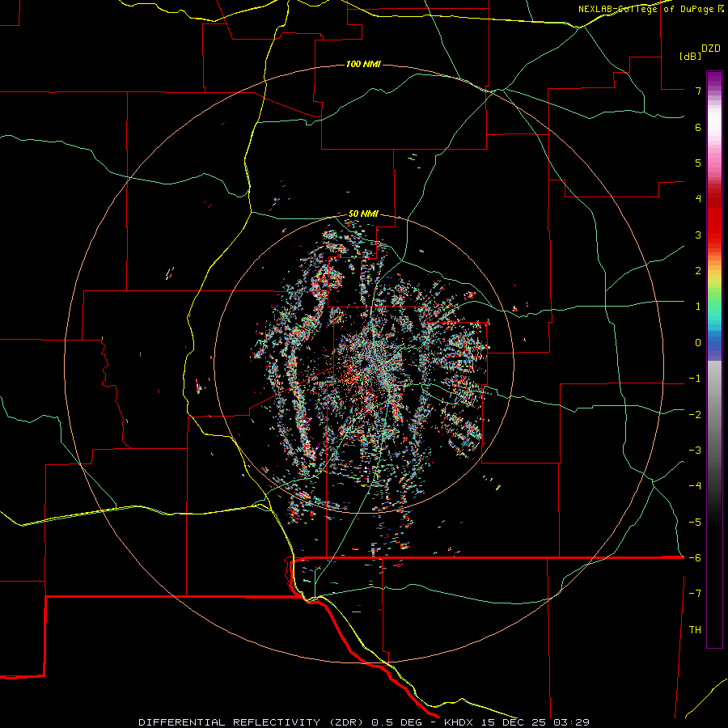Click the -1 value on color scale
The height and width of the screenshot is (728, 728).
695,379
